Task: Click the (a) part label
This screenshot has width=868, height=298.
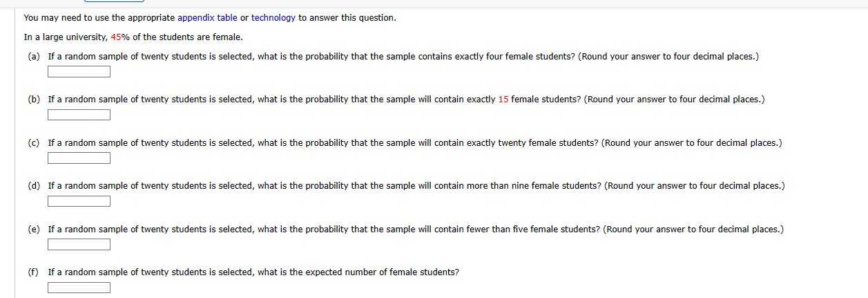Action: pyautogui.click(x=34, y=56)
